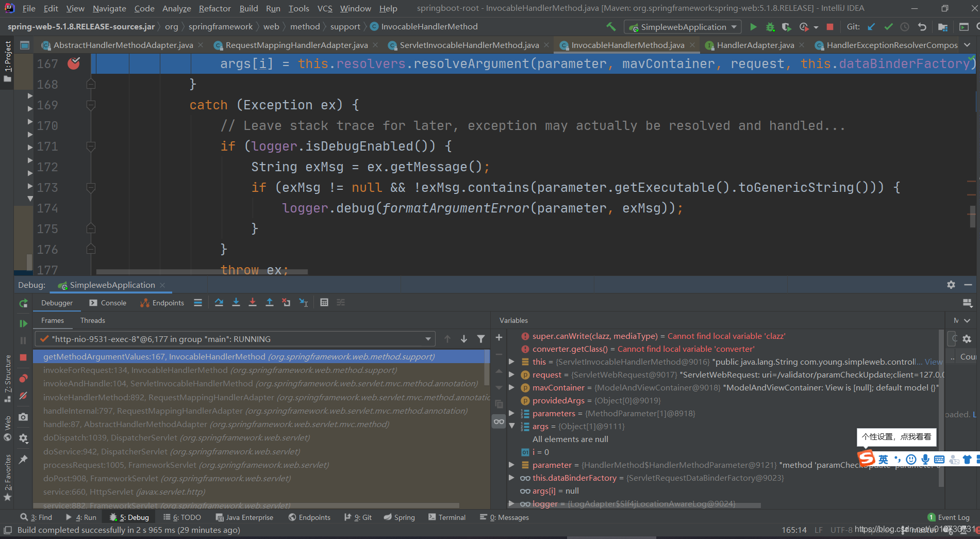Toggle Mute Breakpoints icon
This screenshot has width=980, height=539.
click(23, 396)
